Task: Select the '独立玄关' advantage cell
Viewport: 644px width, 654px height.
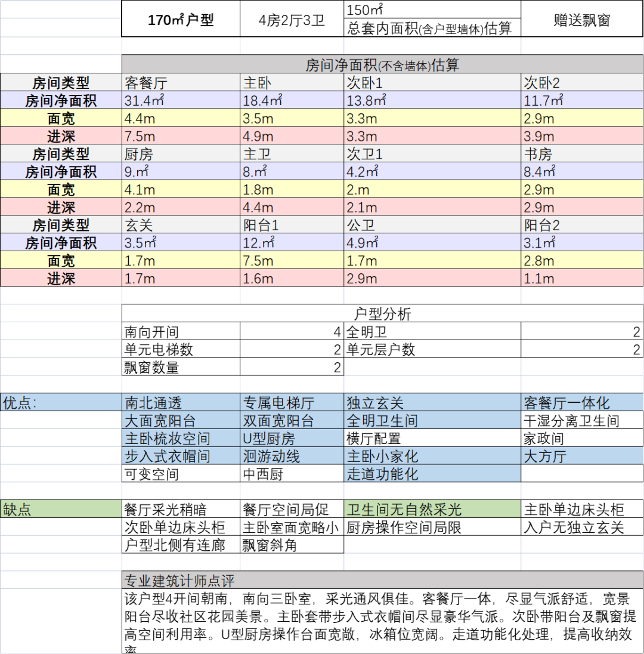Action: coord(432,403)
